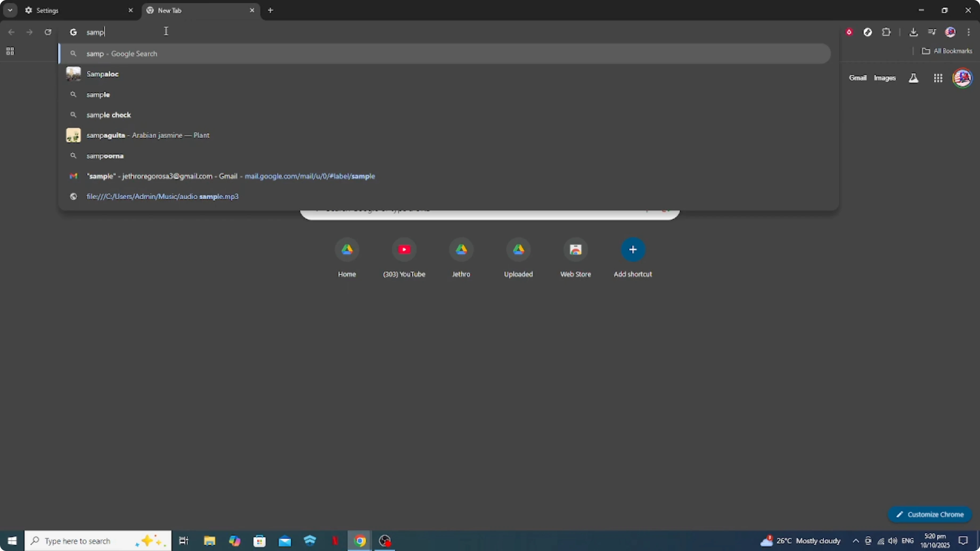Open the Chrome profile avatar in toolbar

[950, 32]
